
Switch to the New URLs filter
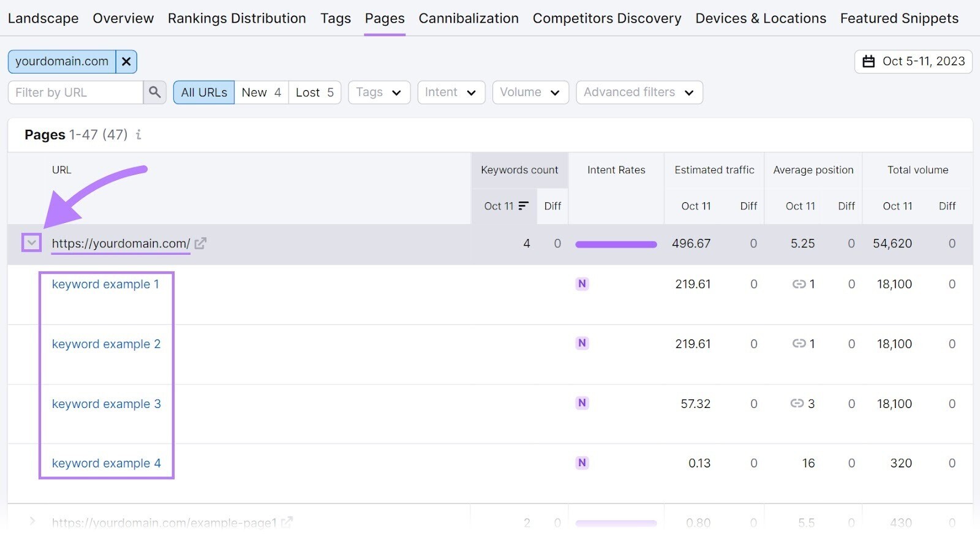(x=261, y=92)
